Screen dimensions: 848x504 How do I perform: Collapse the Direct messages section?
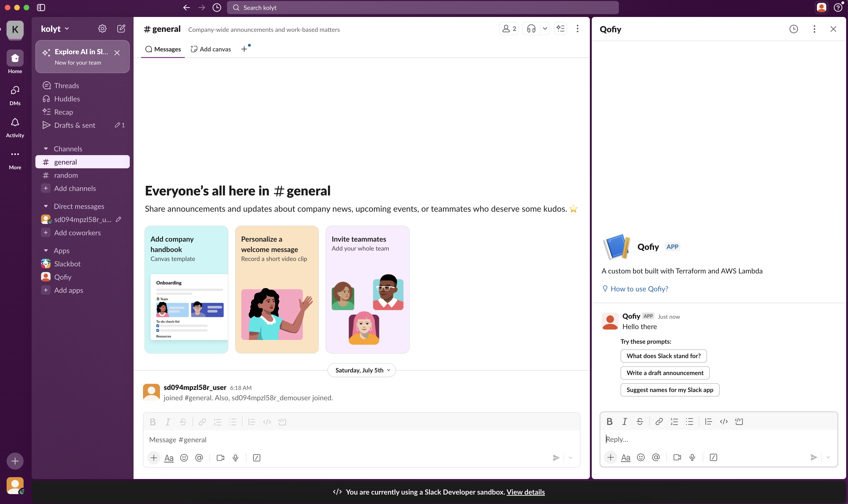tap(46, 206)
